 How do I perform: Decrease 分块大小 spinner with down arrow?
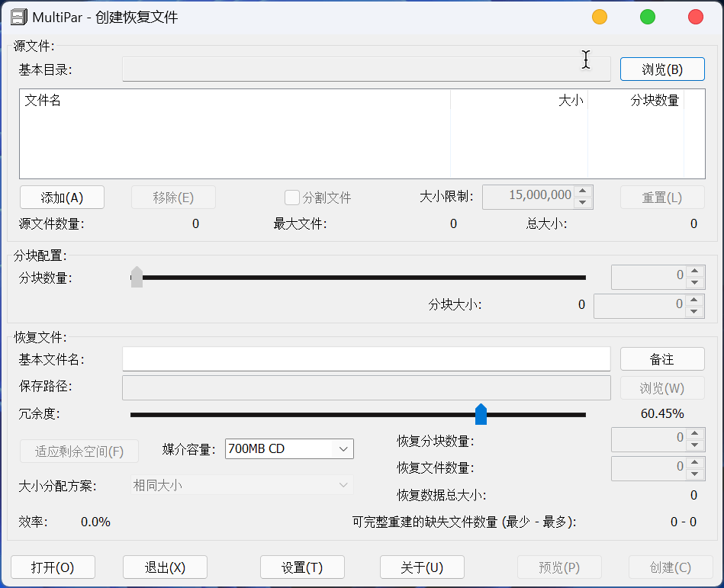click(x=694, y=311)
